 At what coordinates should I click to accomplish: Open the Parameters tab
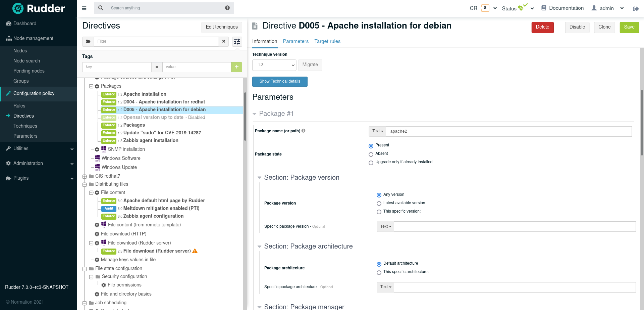click(x=296, y=41)
